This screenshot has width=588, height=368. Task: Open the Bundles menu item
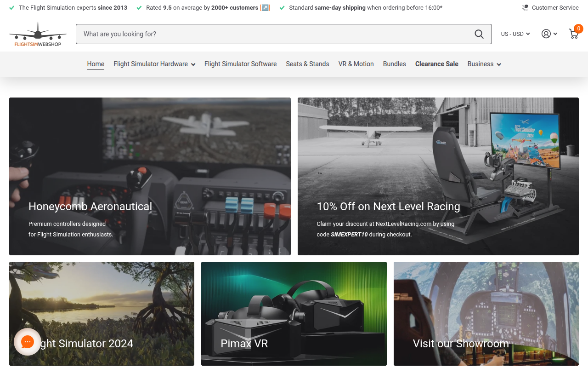[x=395, y=64]
